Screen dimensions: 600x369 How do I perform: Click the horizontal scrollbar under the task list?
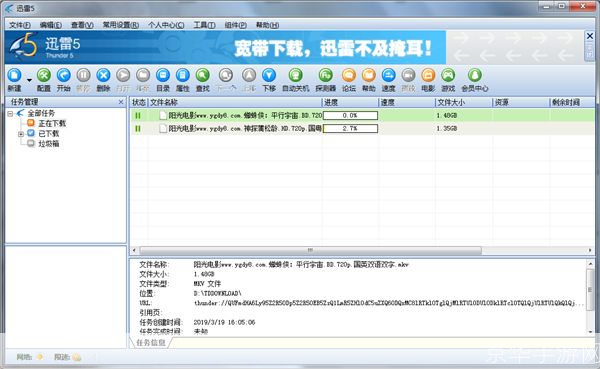click(310, 250)
